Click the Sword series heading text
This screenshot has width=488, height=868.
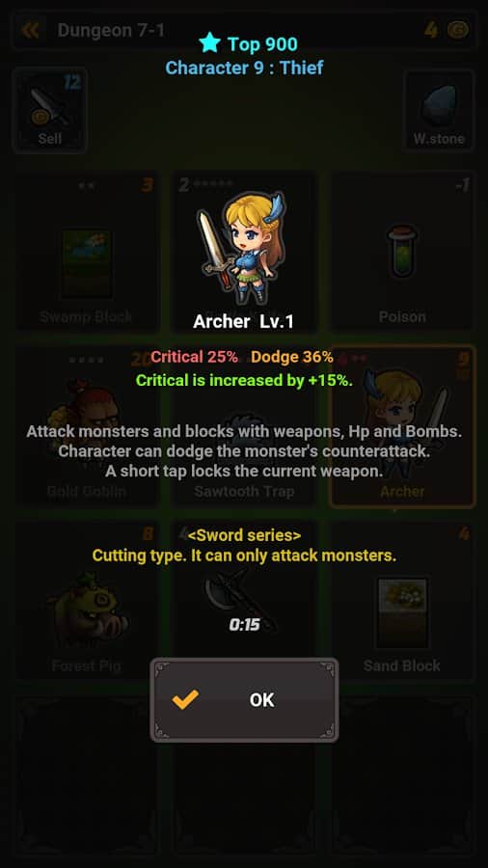click(x=244, y=535)
